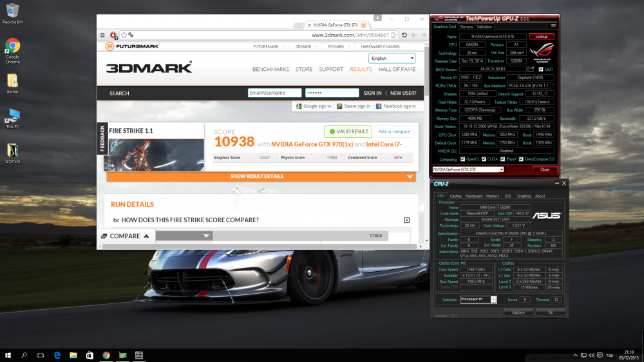Click the browser reload arrow icon
Viewport: 644px width, 362px height.
404,35
